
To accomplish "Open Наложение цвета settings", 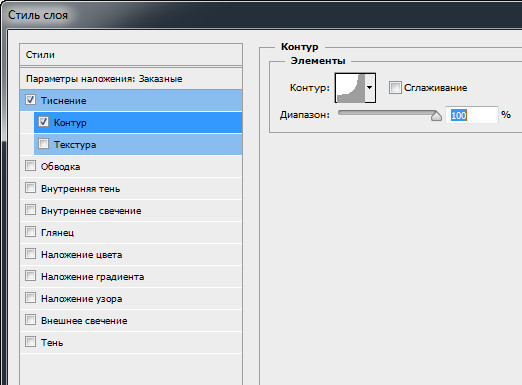I will [x=131, y=254].
